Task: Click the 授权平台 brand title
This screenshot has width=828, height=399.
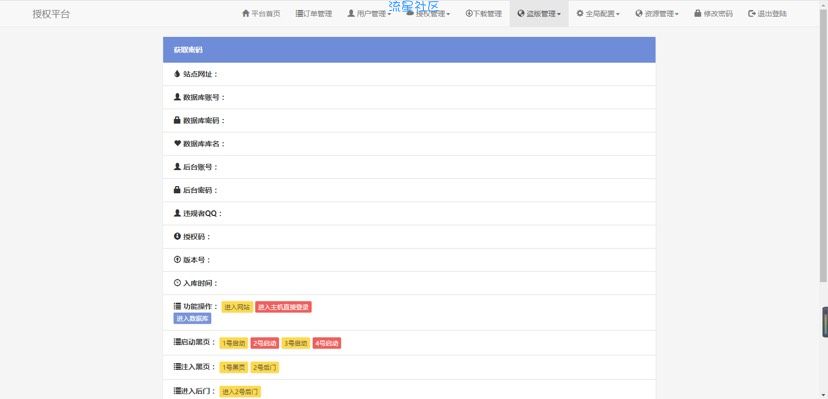Action: click(51, 14)
